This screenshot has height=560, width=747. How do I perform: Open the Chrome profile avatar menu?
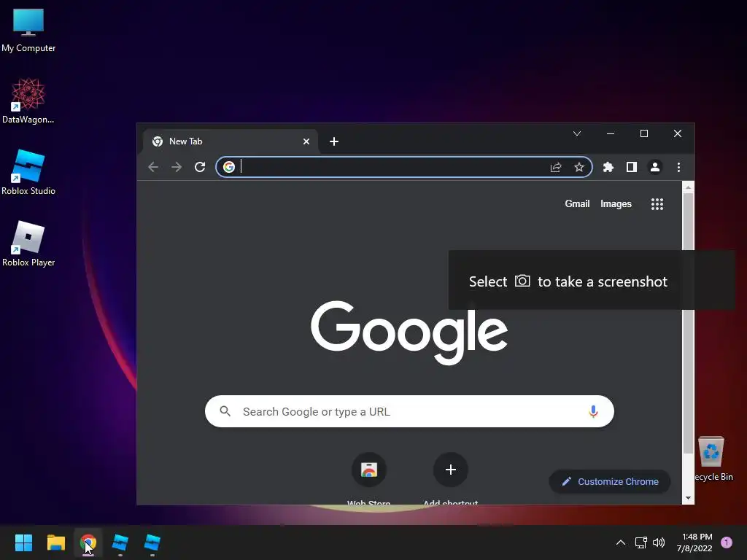(655, 167)
